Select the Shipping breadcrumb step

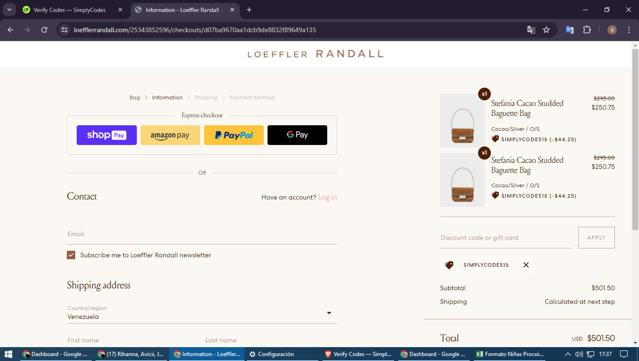(206, 98)
